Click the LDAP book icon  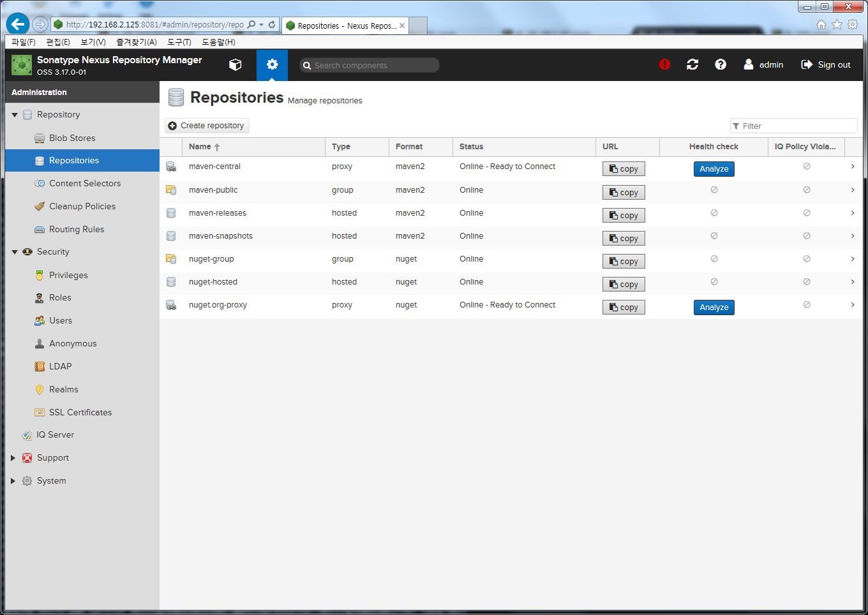(40, 366)
